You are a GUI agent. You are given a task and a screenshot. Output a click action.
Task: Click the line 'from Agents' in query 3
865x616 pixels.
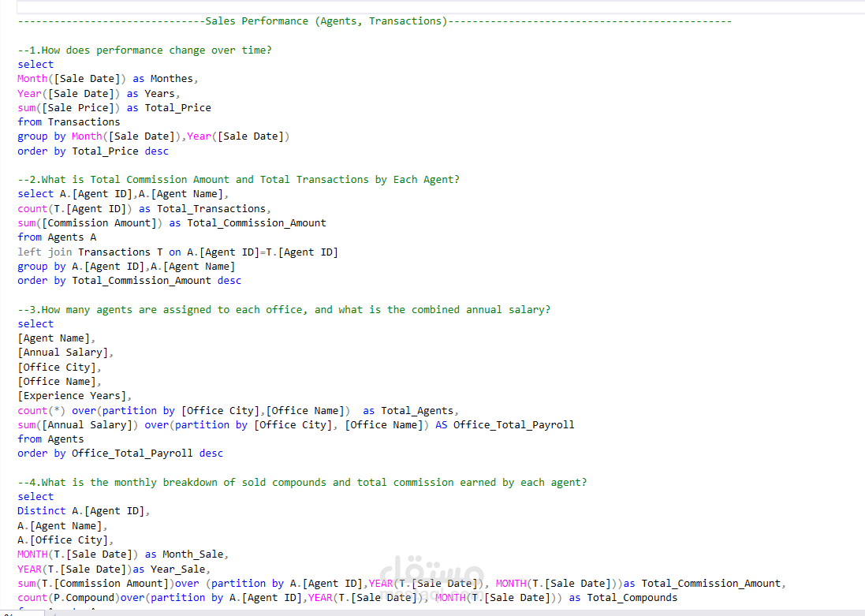[x=50, y=439]
